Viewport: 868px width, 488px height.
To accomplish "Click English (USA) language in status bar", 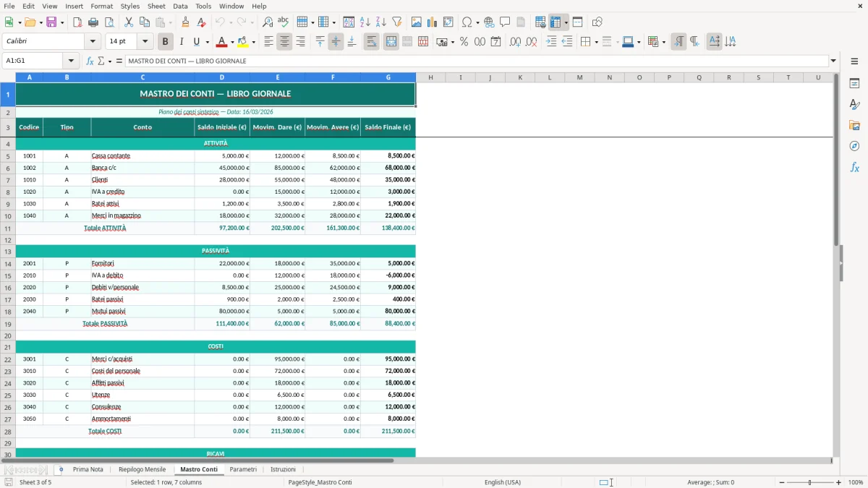I will point(503,482).
